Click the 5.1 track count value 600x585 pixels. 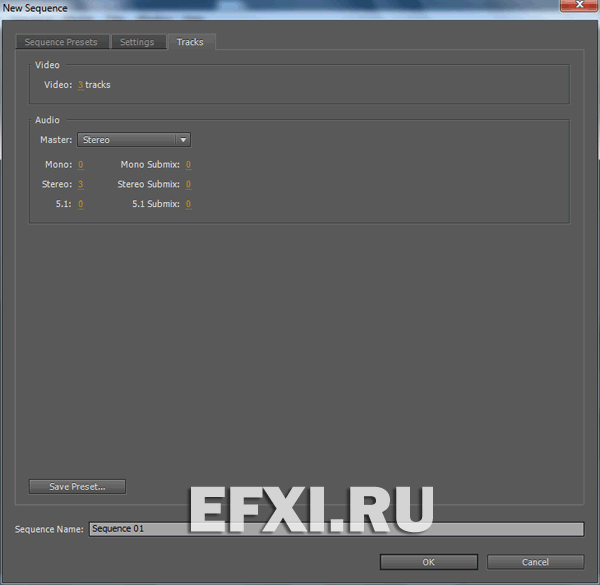point(80,204)
